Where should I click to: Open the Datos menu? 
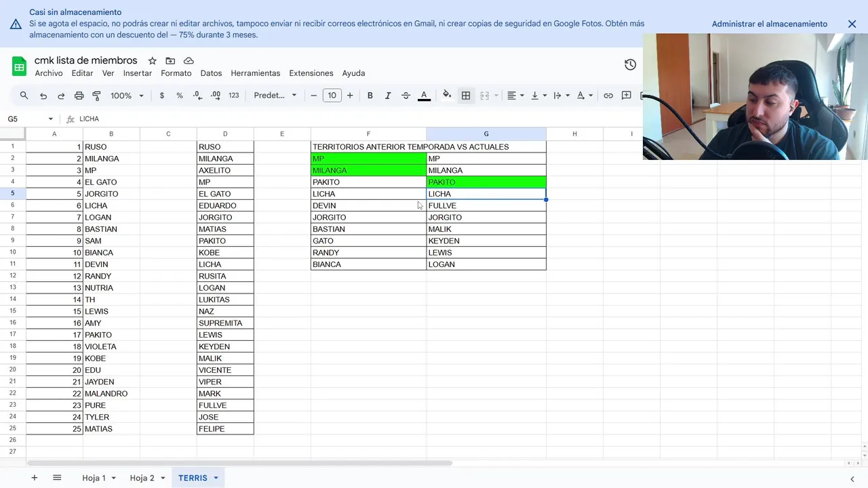point(211,73)
